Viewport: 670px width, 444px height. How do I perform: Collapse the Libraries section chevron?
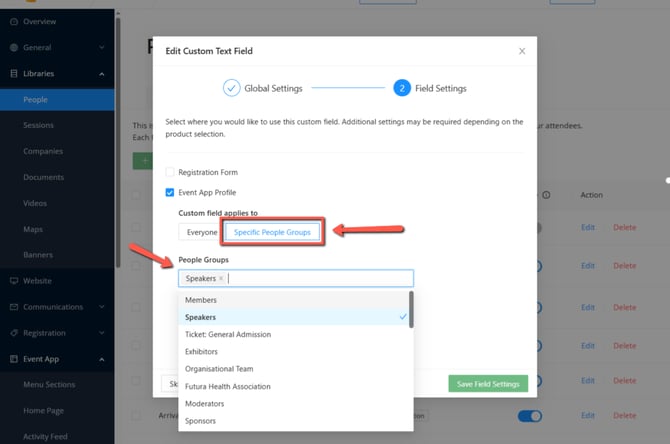[x=102, y=73]
